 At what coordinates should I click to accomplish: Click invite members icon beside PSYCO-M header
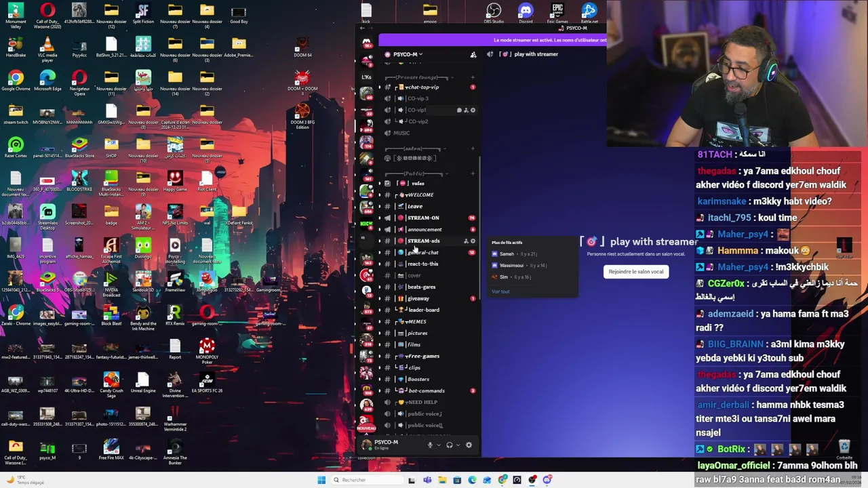click(473, 54)
